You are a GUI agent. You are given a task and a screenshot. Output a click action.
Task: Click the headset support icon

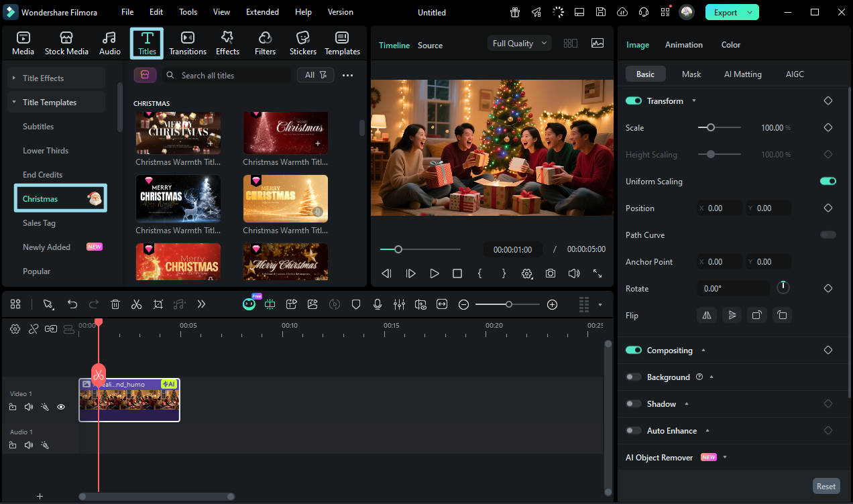coord(644,12)
